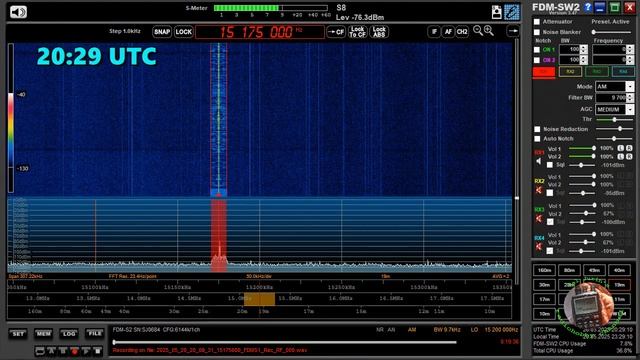
Task: Turn on Notch ON 1 checkbox
Action: pos(537,50)
